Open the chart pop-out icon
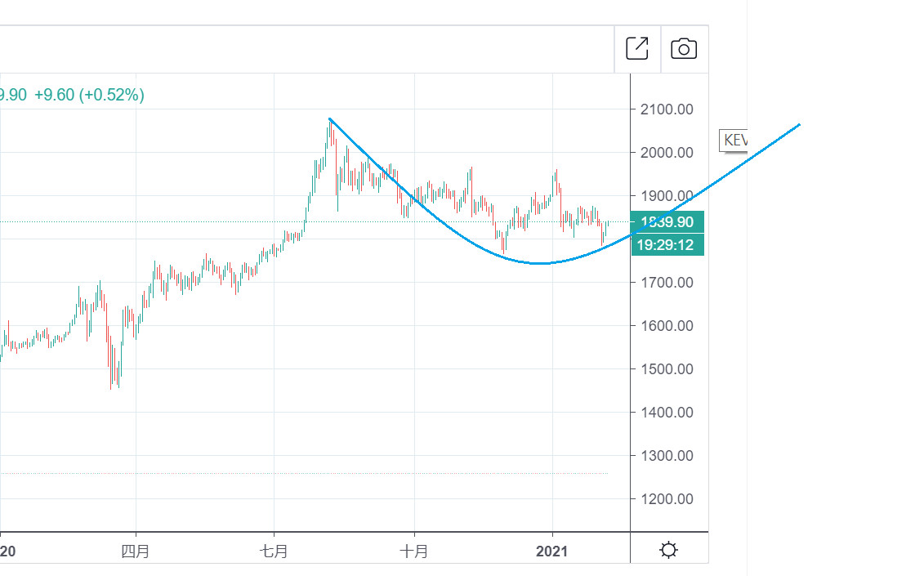Screen dimensions: 924x576 click(637, 49)
